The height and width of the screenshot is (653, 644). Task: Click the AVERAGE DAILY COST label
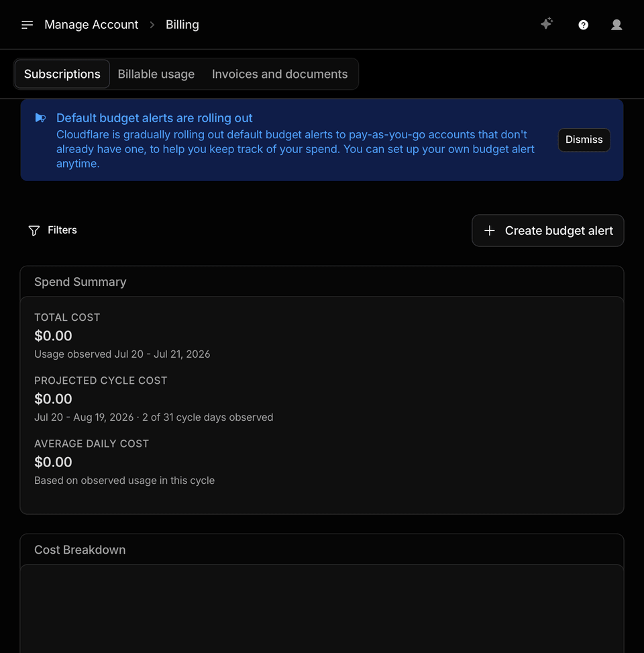pos(92,444)
